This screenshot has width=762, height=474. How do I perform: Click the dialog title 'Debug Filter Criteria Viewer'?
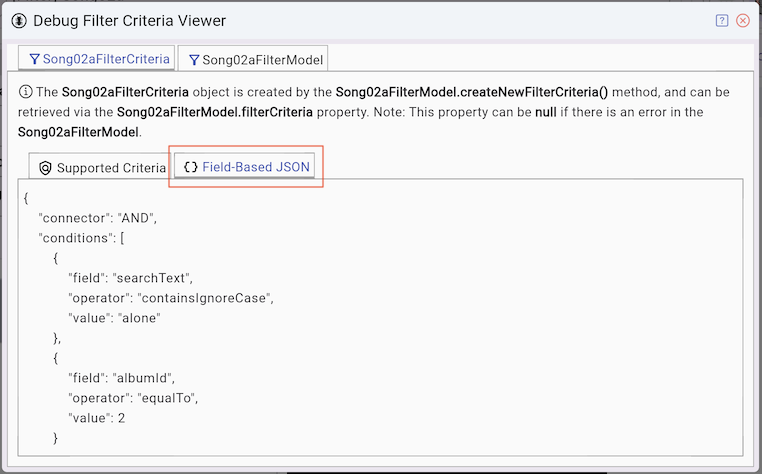(129, 20)
